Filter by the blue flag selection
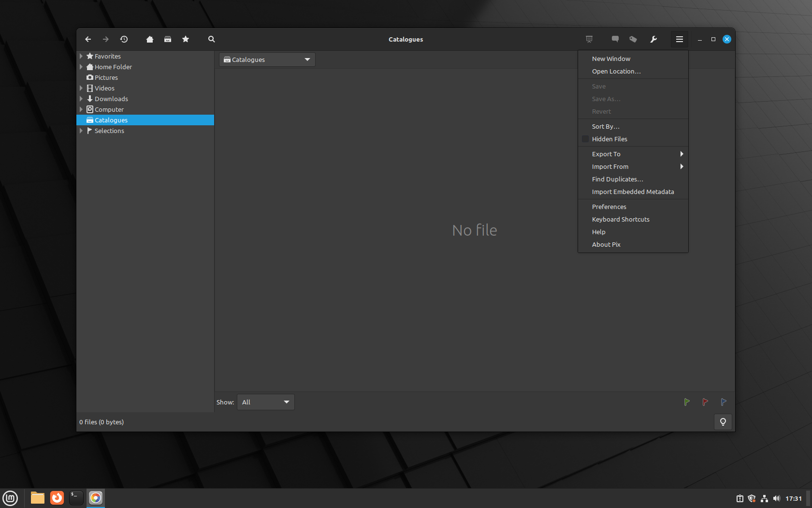The height and width of the screenshot is (508, 812). 724,402
